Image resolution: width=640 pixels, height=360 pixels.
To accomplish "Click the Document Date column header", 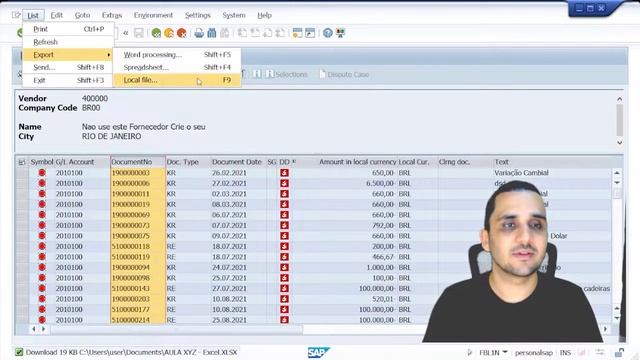I will coord(237,162).
